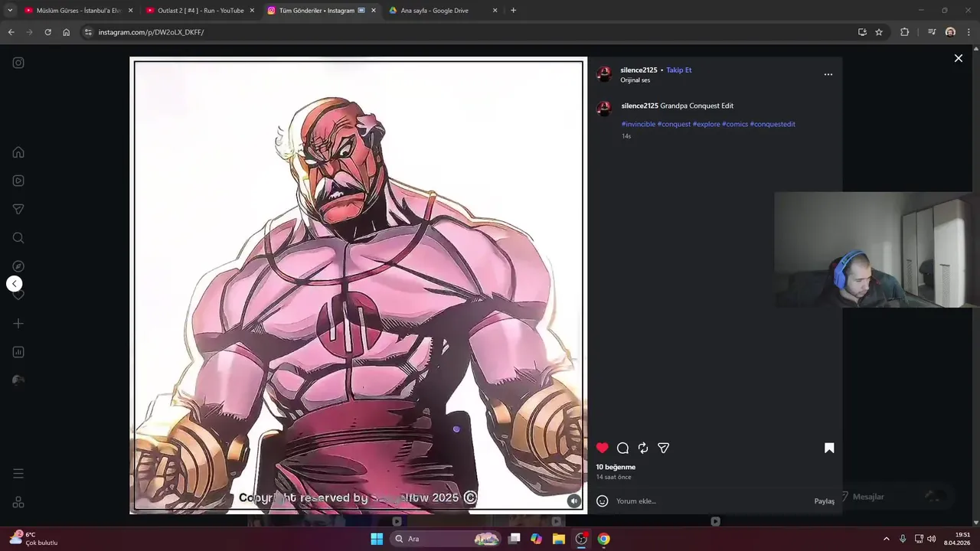View the 10 beğenme likes list
This screenshot has width=980, height=551.
[x=616, y=467]
